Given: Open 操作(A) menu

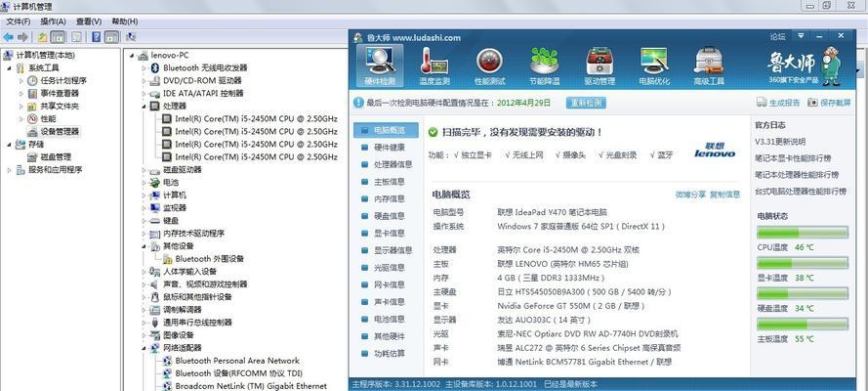Looking at the screenshot, I should [53, 22].
